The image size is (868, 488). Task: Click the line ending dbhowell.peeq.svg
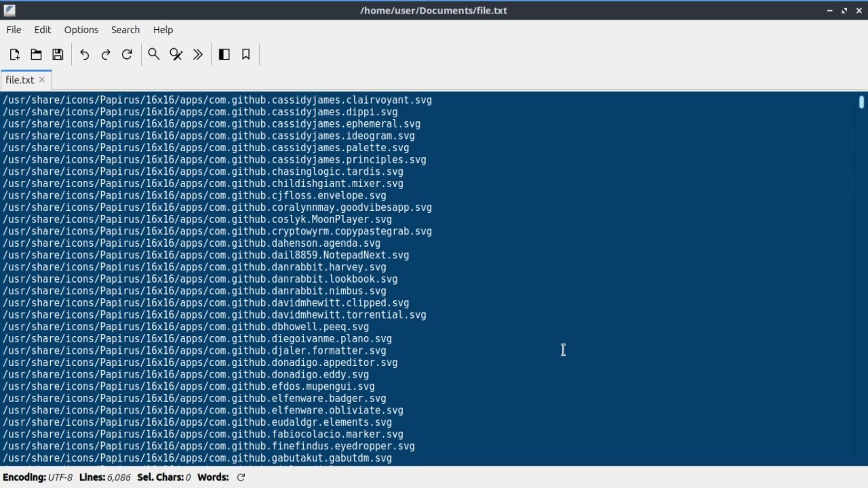click(186, 327)
